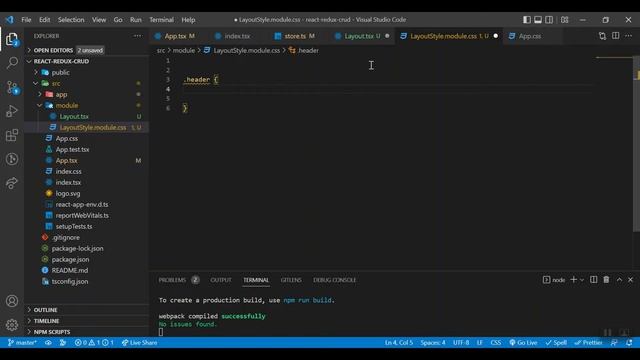Click the feedback icon in status bar

[x=614, y=342]
